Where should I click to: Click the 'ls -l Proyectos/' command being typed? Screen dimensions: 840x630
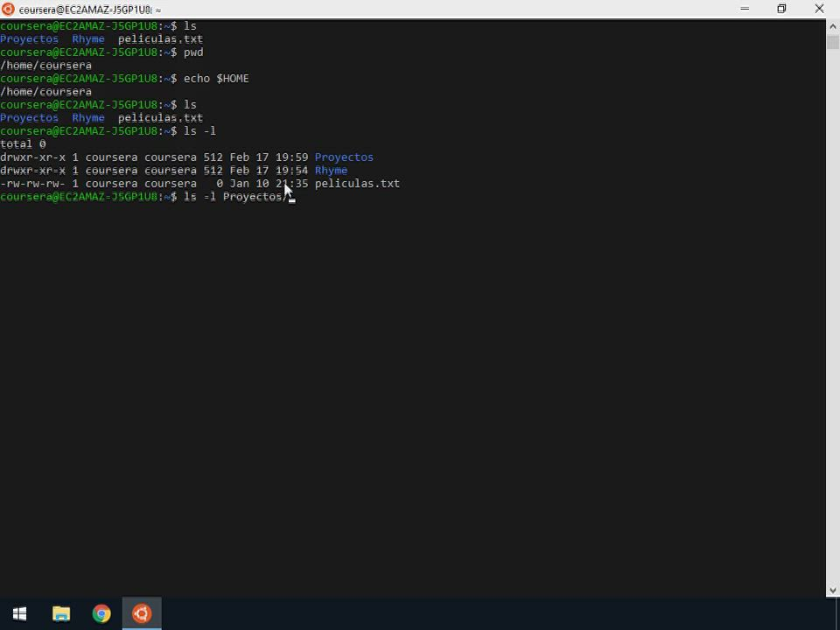click(x=236, y=197)
